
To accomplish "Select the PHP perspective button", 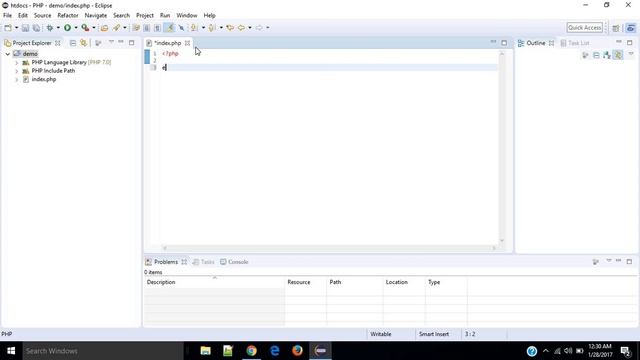I will coord(631,28).
